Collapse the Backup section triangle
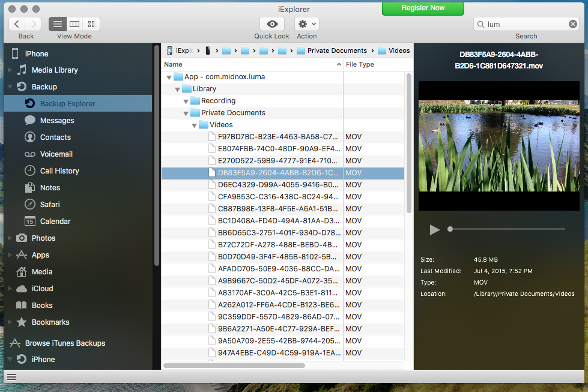Screen dimensions: 588x392 10,86
